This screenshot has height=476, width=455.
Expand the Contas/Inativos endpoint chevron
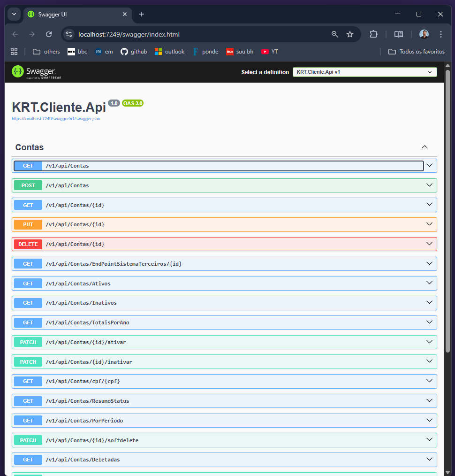429,303
